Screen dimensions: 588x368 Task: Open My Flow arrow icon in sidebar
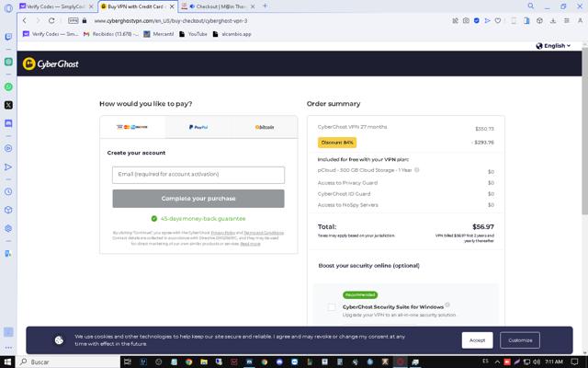(8, 167)
